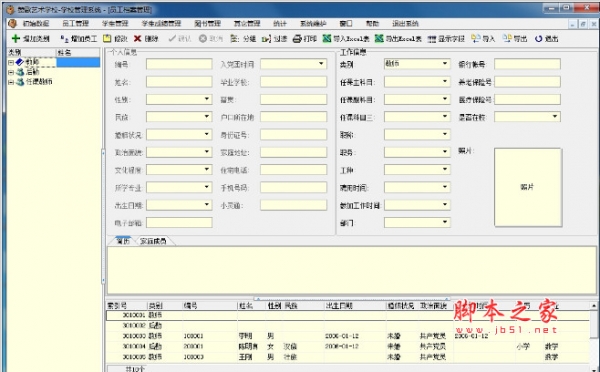Open the 图书管理 (library management) menu

pyautogui.click(x=207, y=23)
